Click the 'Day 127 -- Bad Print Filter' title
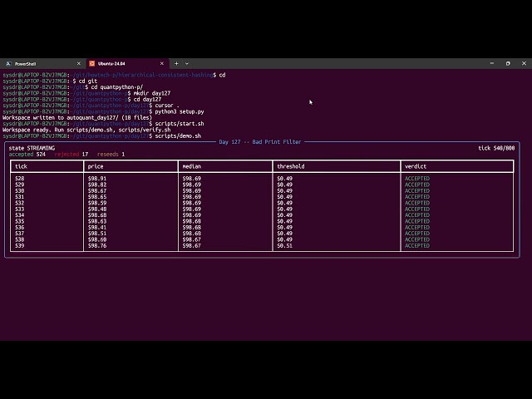532x399 pixels. (x=260, y=142)
